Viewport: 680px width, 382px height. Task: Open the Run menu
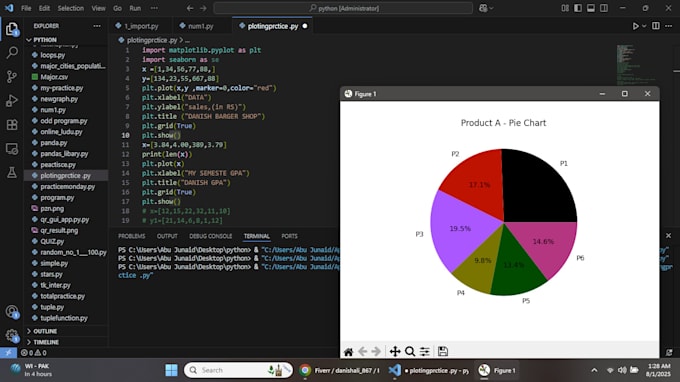[x=135, y=8]
